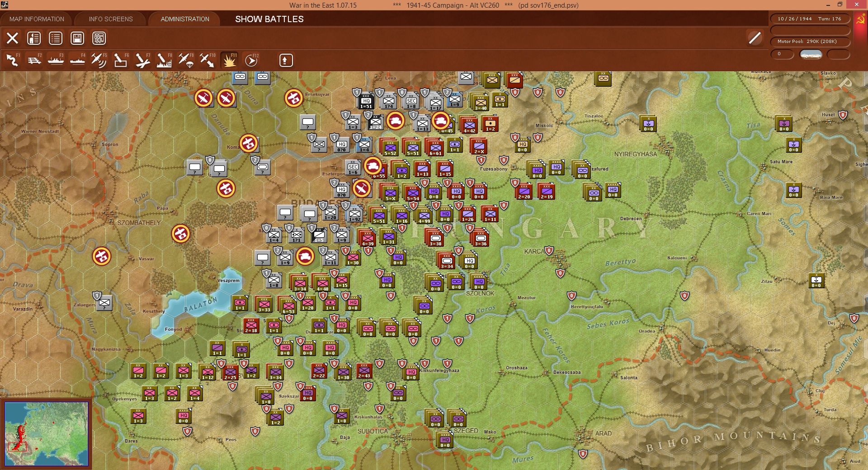This screenshot has height=470, width=868.
Task: Select the Soviet unit labeled 2=43
Action: pos(364,371)
